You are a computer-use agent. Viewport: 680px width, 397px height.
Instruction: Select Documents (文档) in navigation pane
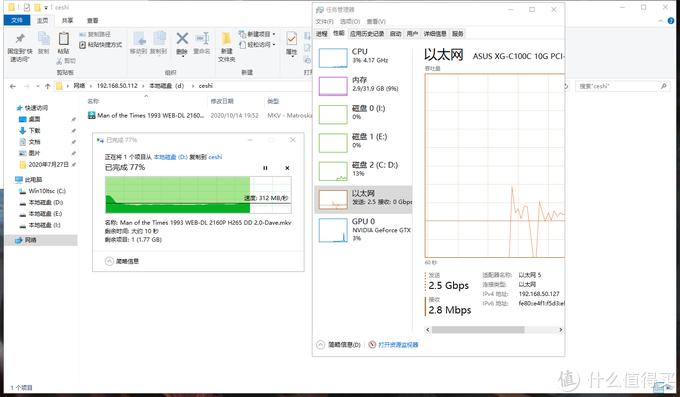coord(34,142)
